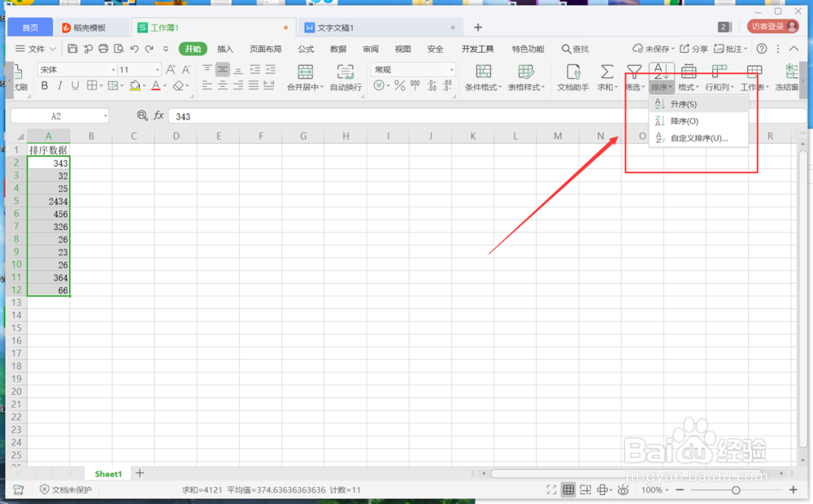Image resolution: width=813 pixels, height=504 pixels.
Task: Click the print icon in quick access toolbar
Action: [103, 49]
